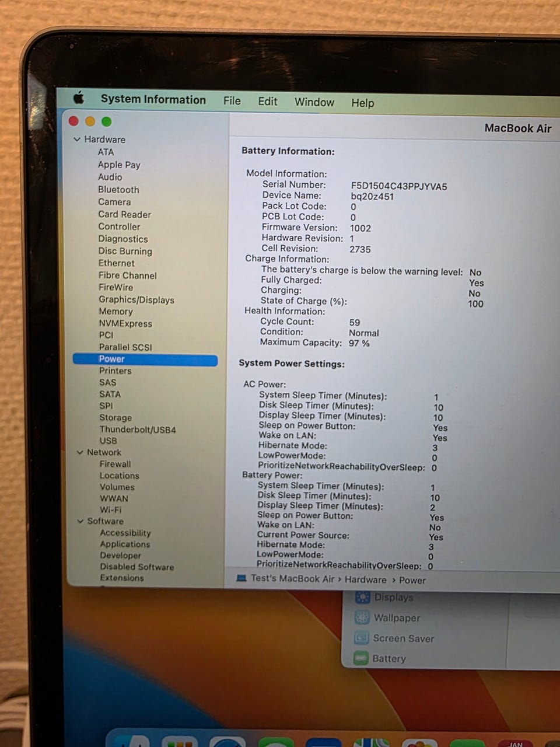560x747 pixels.
Task: Collapse the Software section chevron
Action: tap(80, 521)
